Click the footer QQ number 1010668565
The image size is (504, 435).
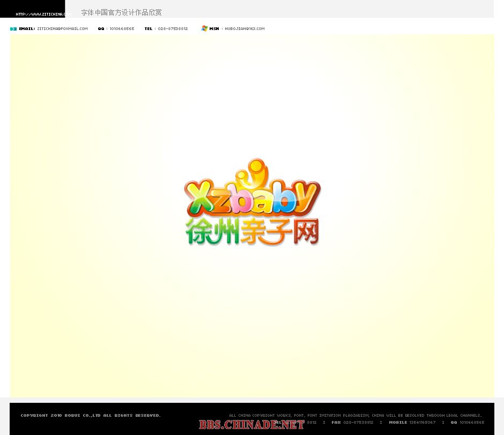point(472,423)
